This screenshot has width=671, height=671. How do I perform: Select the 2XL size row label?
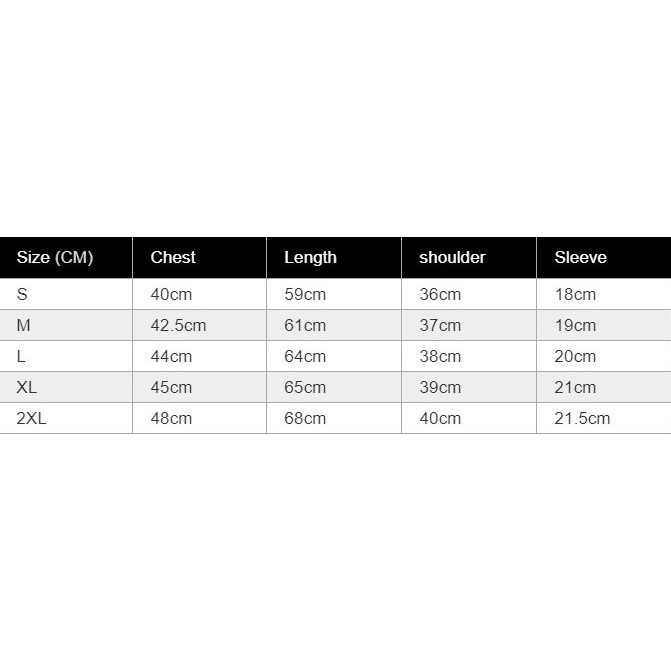pyautogui.click(x=32, y=418)
